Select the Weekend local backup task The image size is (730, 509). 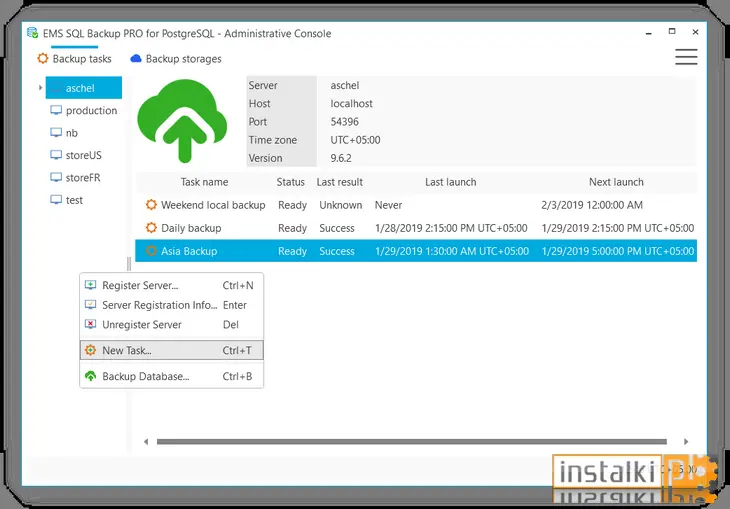pyautogui.click(x=416, y=205)
